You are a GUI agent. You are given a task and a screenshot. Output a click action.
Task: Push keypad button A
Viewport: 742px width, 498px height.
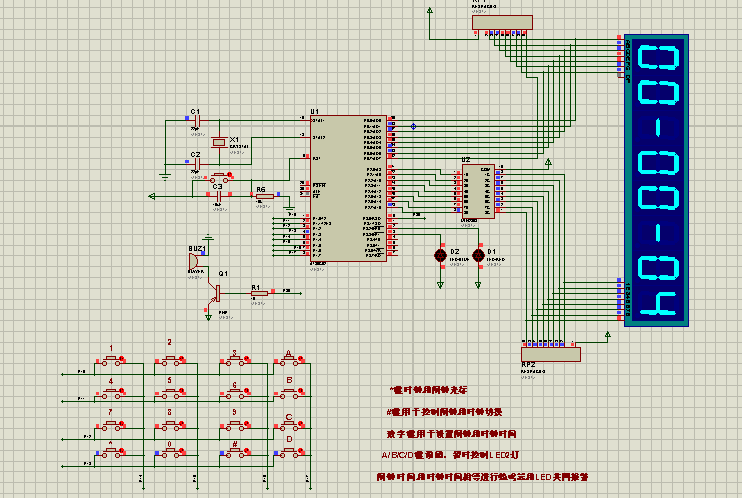[x=289, y=361]
